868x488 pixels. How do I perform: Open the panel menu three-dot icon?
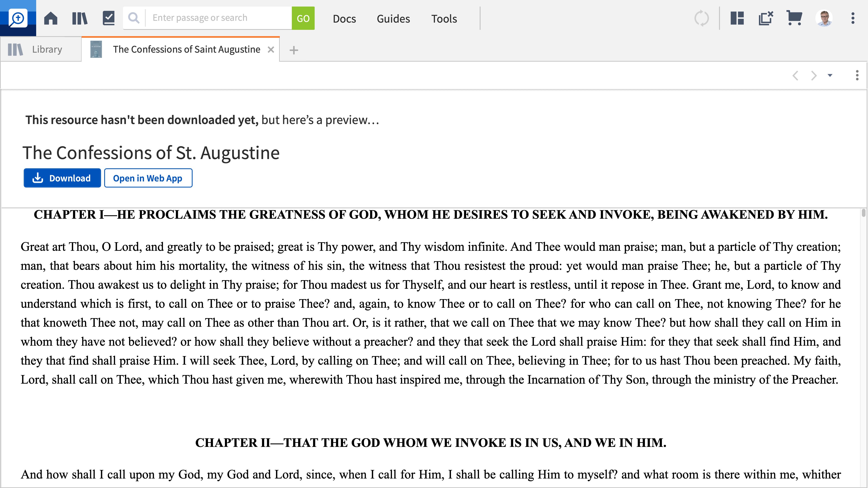coord(857,75)
